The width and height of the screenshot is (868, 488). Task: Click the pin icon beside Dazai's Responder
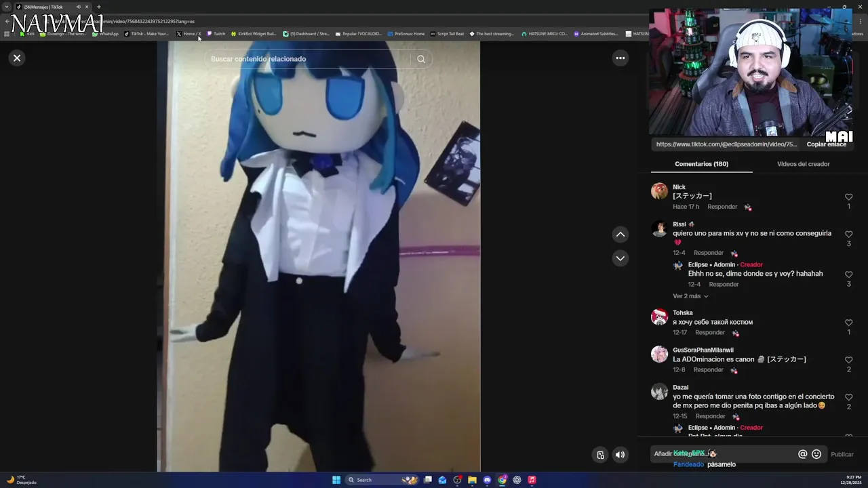point(735,417)
